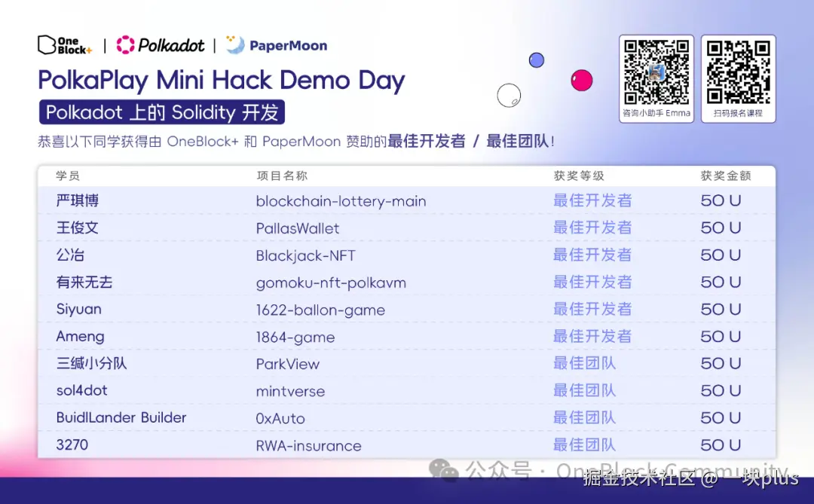Screen dimensions: 814x504
Task: Select student name Ameng
Action: tap(81, 337)
